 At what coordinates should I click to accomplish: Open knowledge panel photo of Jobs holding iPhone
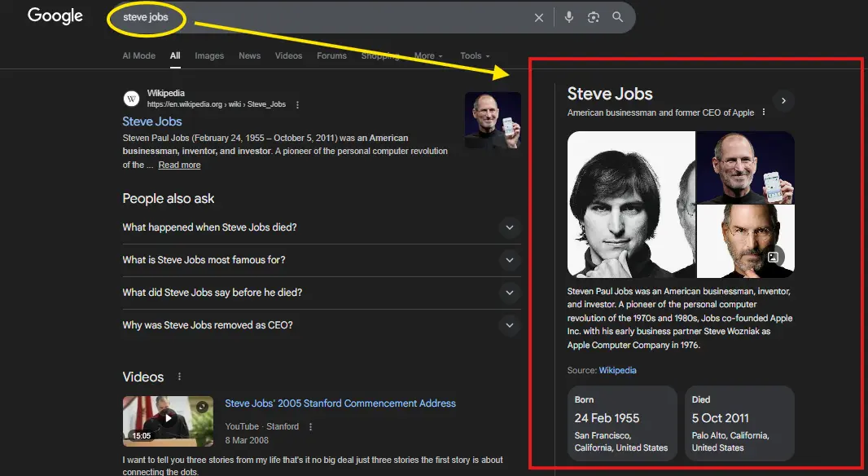coord(746,167)
